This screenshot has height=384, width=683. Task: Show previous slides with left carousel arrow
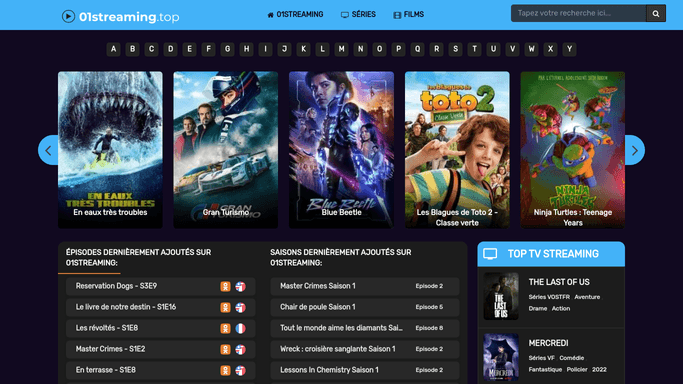point(48,150)
